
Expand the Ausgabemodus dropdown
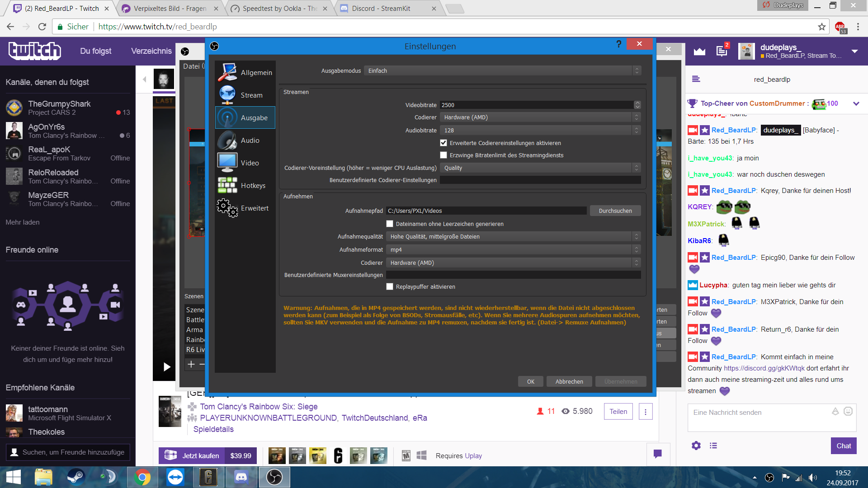pyautogui.click(x=502, y=70)
